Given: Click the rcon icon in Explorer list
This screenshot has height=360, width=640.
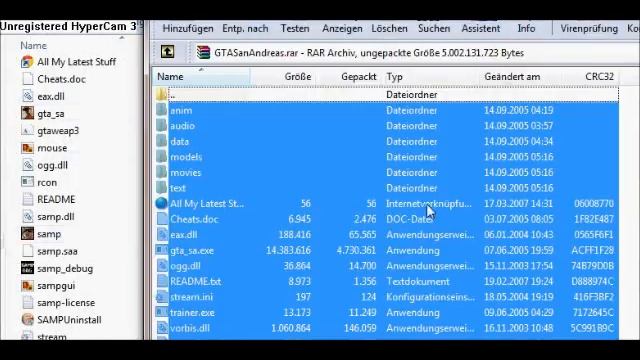Looking at the screenshot, I should [x=27, y=182].
